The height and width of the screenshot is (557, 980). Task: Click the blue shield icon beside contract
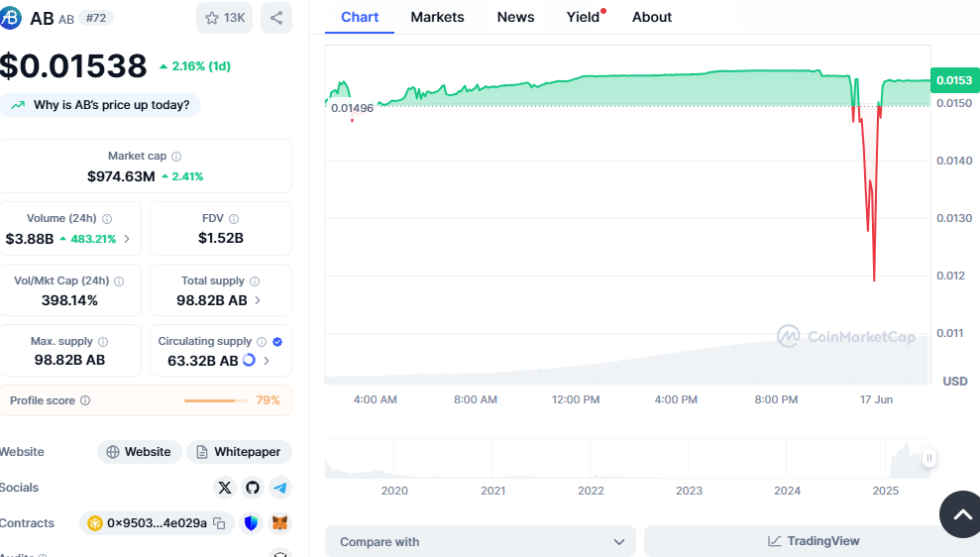pyautogui.click(x=252, y=523)
